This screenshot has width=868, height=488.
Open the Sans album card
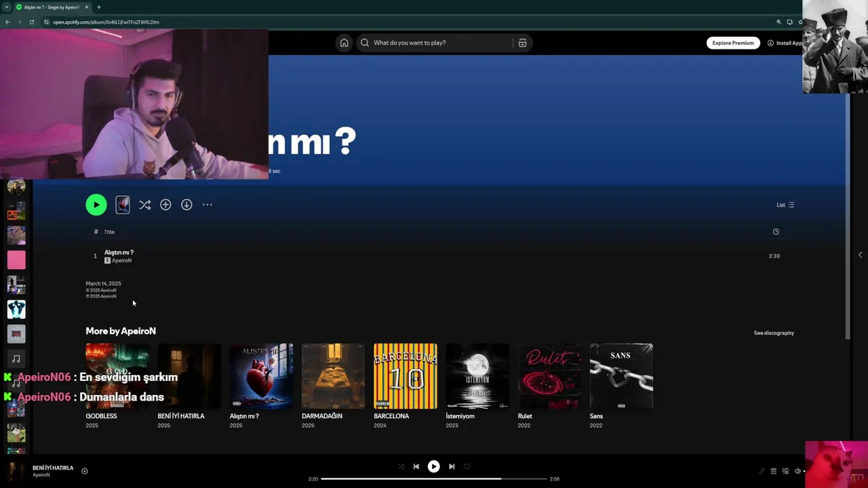click(621, 386)
